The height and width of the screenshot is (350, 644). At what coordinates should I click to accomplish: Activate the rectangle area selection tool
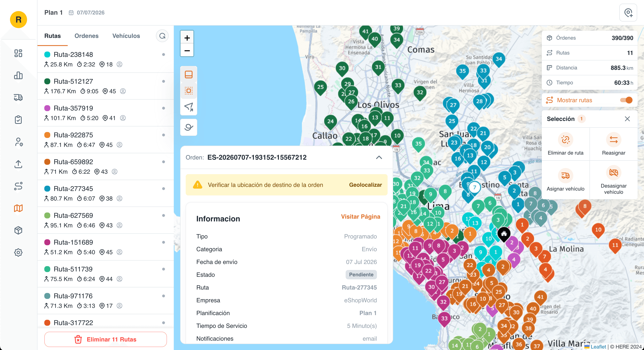pos(188,90)
